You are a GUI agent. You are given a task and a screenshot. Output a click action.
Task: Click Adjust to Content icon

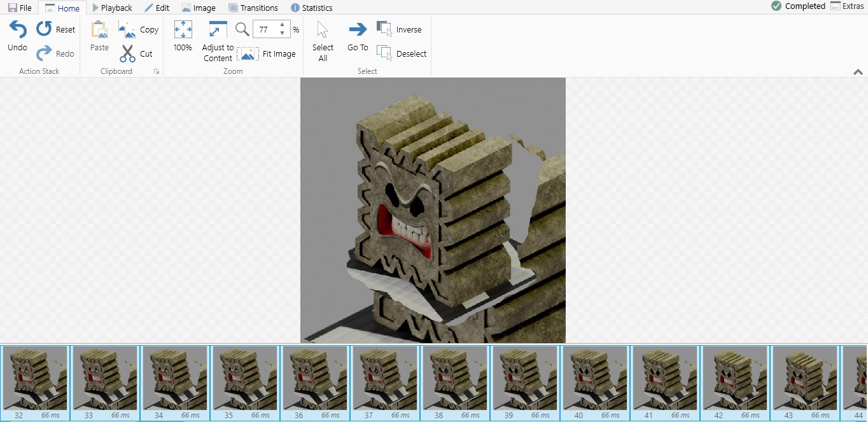coord(218,29)
